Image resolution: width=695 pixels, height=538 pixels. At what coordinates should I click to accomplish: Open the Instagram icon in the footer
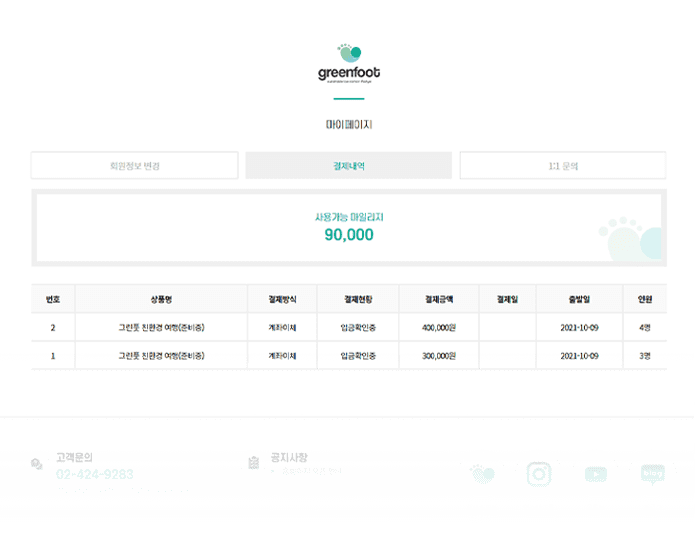[x=540, y=474]
